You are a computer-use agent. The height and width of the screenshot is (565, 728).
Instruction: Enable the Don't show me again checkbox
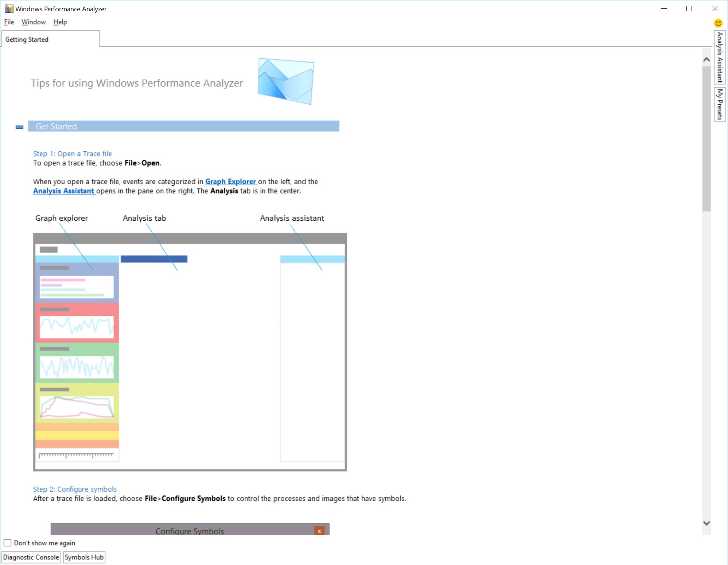(x=7, y=543)
